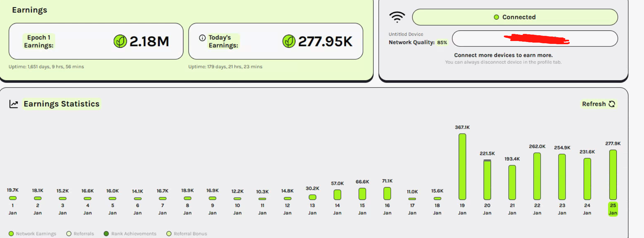The image size is (644, 238).
Task: Select the 16 Jan bar showing 71.1K
Action: pos(387,193)
